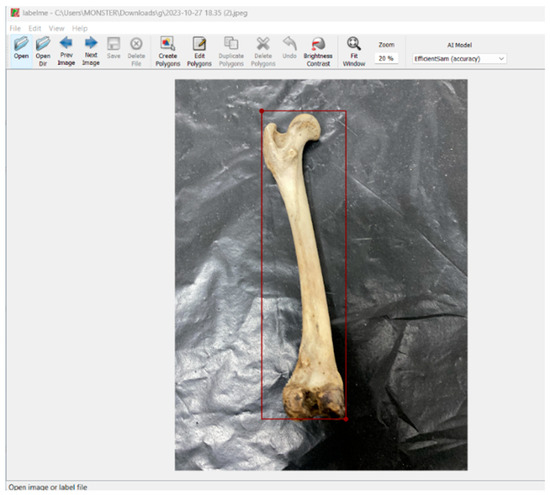Go to the Prev Image
The image size is (550, 495).
66,51
